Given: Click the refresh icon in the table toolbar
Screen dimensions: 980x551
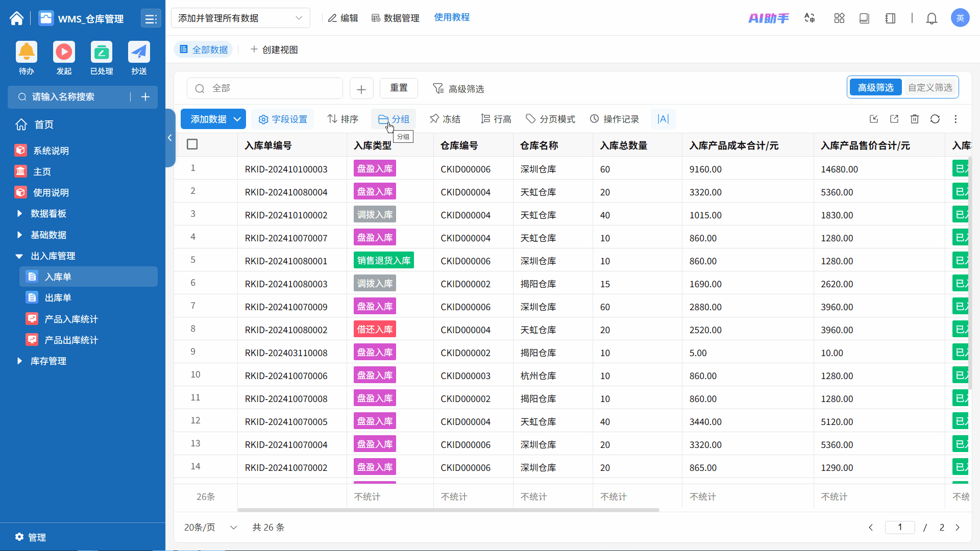Looking at the screenshot, I should (x=935, y=119).
